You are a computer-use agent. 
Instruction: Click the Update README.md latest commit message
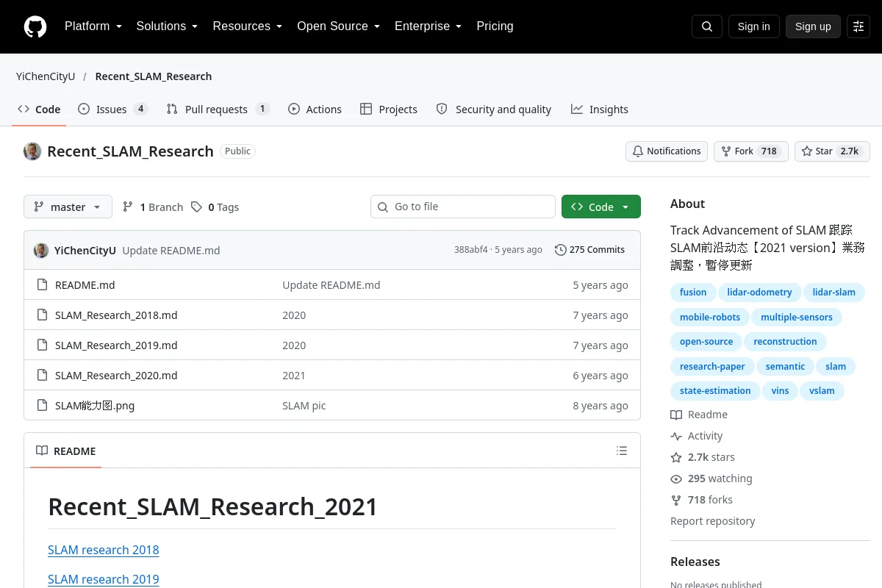pyautogui.click(x=171, y=251)
